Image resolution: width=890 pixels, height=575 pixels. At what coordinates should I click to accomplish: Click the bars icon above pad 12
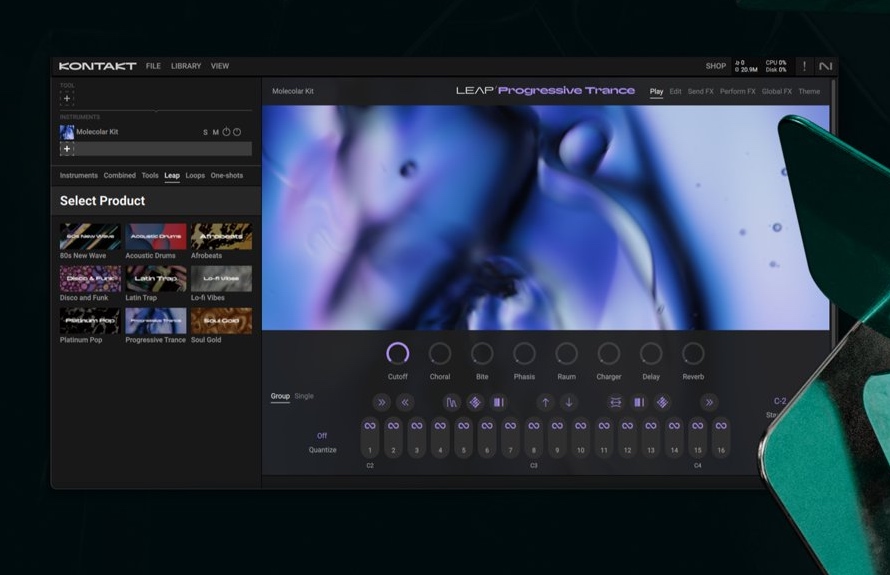pos(639,402)
